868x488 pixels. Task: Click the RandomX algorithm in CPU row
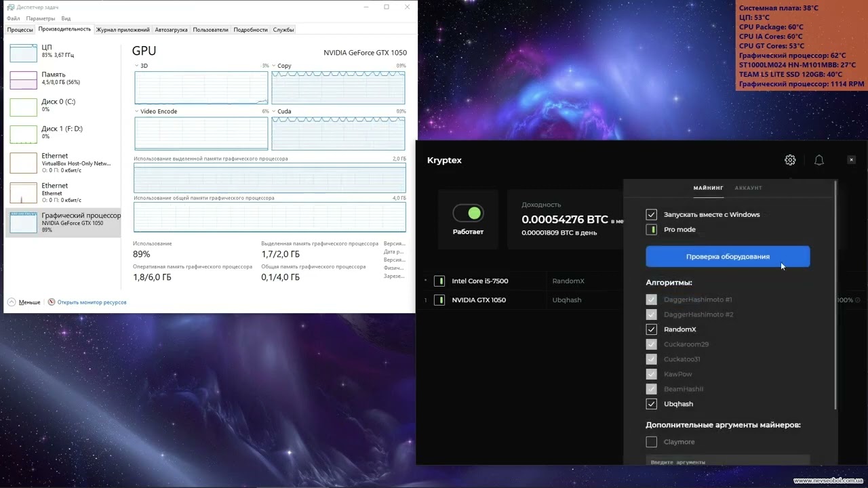coord(568,281)
